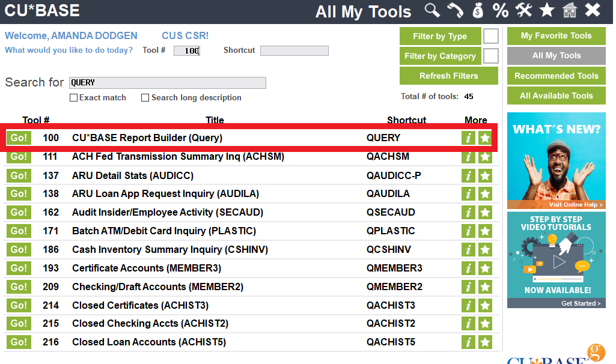Click the Filter by Type button
This screenshot has width=616, height=364.
(x=440, y=36)
